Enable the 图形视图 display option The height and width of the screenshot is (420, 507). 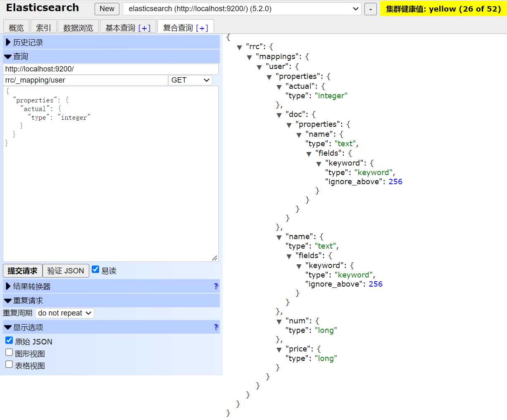click(9, 352)
